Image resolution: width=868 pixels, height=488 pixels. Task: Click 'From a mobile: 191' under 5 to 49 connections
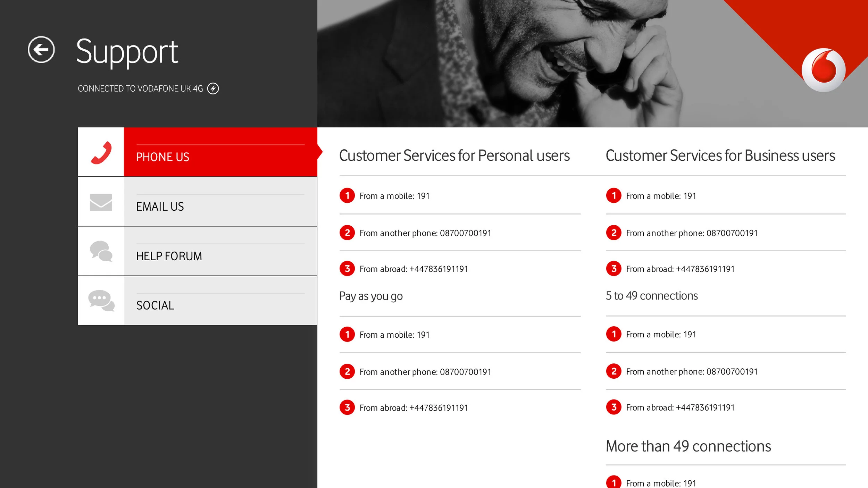click(x=661, y=335)
